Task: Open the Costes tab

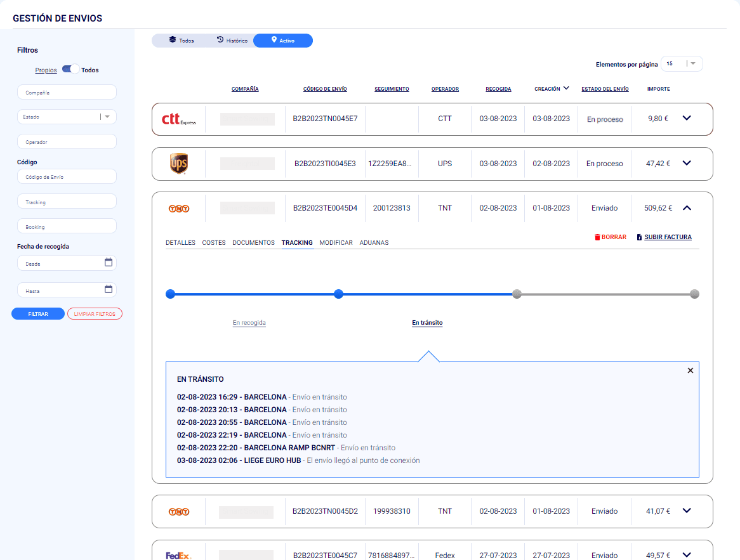Action: (214, 242)
